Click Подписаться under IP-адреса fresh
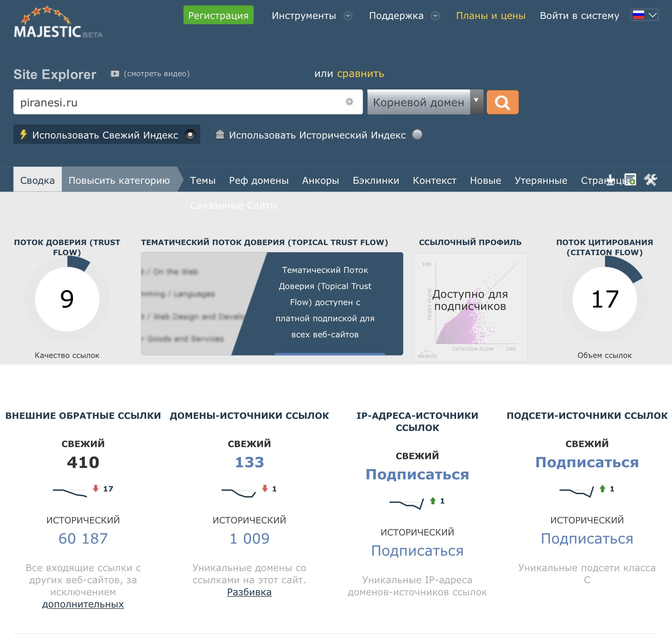Viewport: 672px width, 634px height. (x=417, y=474)
